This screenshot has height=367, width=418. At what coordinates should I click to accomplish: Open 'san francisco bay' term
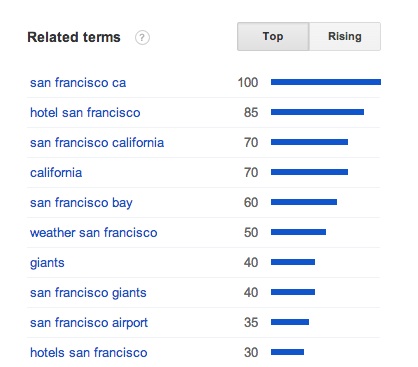tap(81, 203)
